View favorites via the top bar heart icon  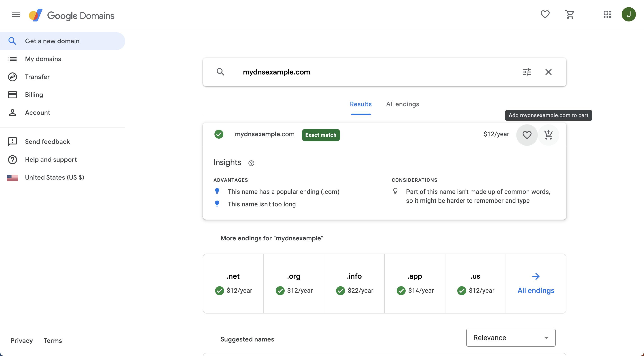[x=545, y=14]
